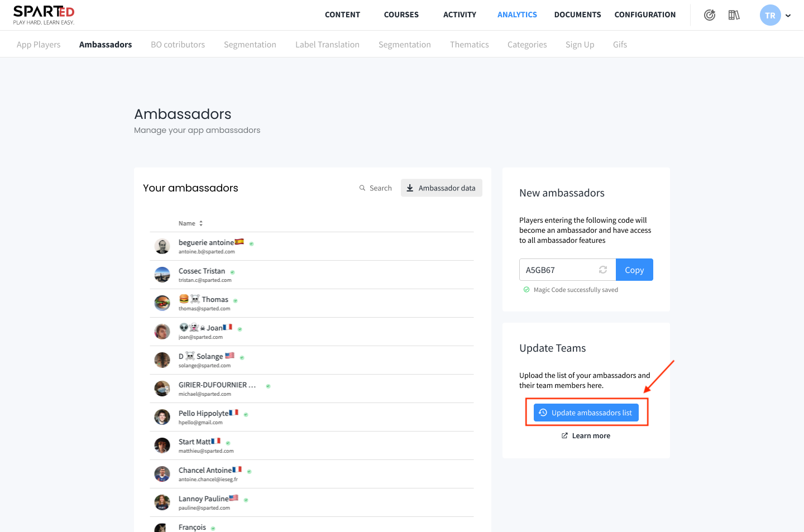Click the search magnifier icon

(362, 188)
